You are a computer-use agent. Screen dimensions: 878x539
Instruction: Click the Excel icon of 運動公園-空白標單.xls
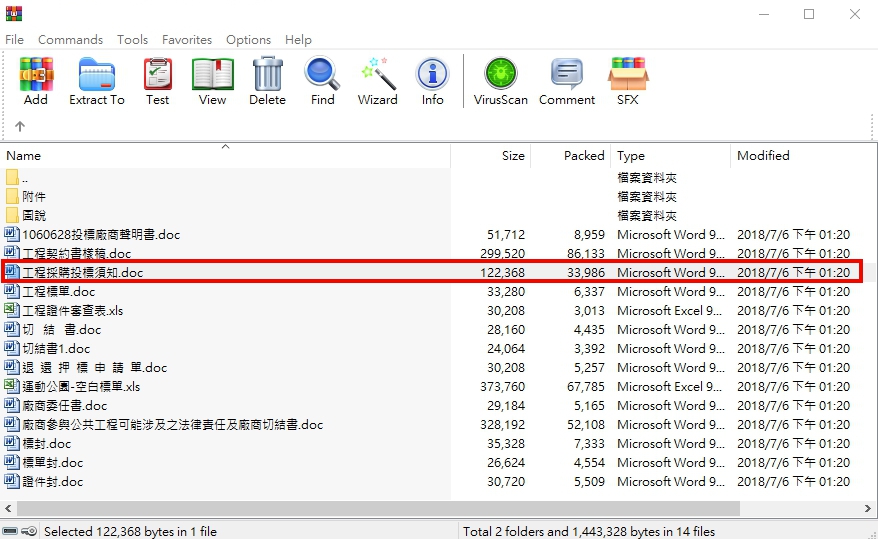click(x=11, y=386)
